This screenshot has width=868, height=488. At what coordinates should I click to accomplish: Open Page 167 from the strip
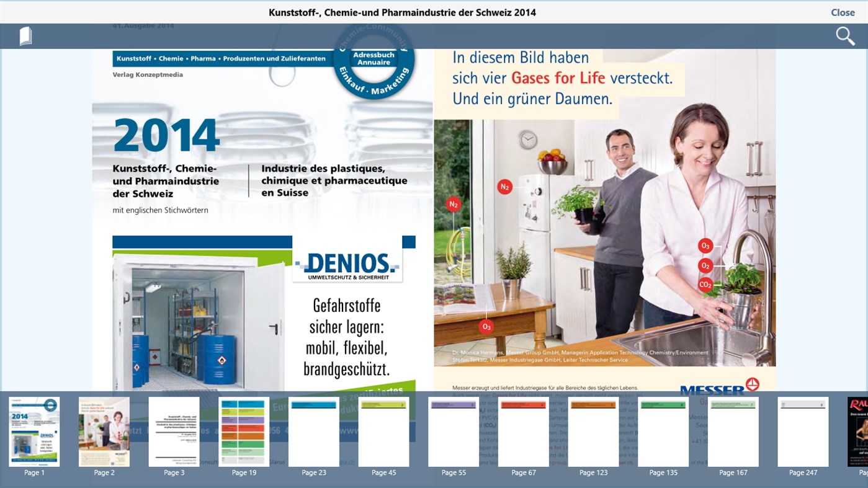pyautogui.click(x=733, y=432)
